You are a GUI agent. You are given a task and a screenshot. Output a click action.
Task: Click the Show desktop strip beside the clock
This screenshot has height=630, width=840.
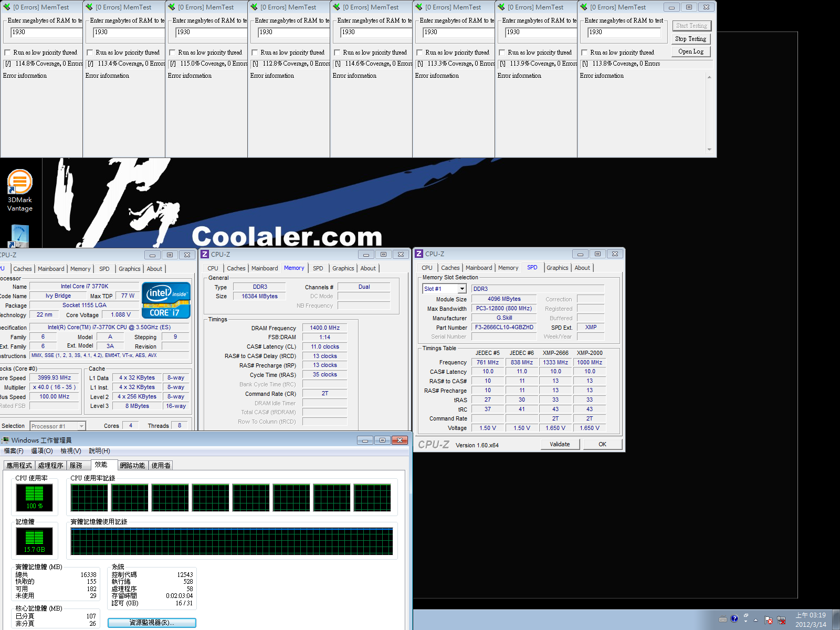[836, 619]
